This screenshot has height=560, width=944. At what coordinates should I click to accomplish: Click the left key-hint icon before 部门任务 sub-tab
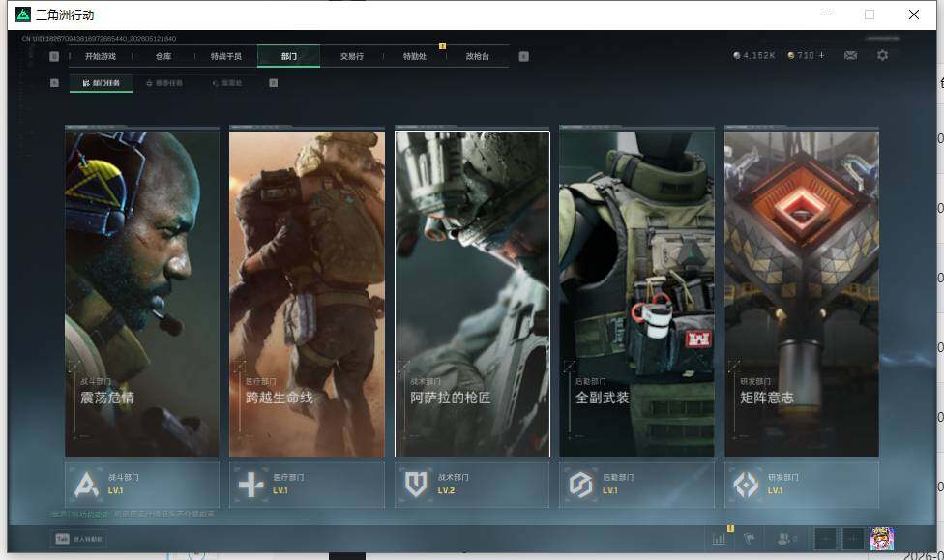(54, 83)
